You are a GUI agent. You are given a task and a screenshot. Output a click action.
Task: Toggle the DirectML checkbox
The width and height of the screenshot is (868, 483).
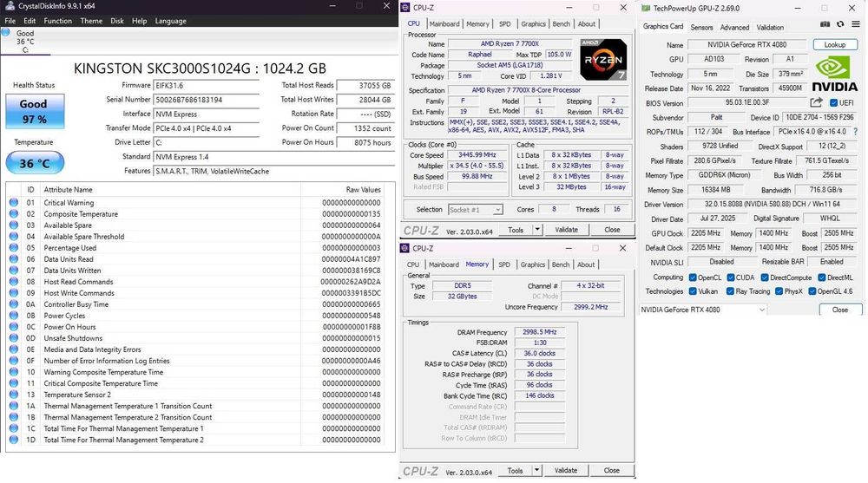click(x=822, y=277)
